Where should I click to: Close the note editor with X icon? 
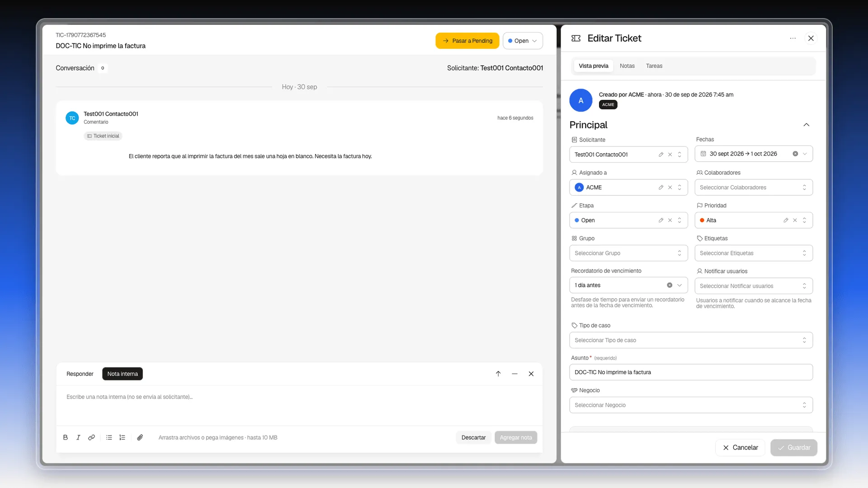tap(531, 374)
